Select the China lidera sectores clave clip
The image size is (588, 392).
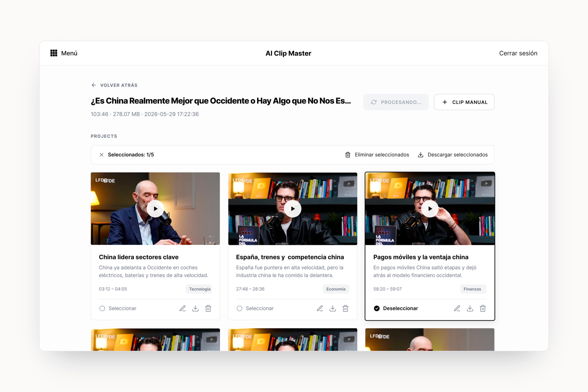click(x=118, y=308)
